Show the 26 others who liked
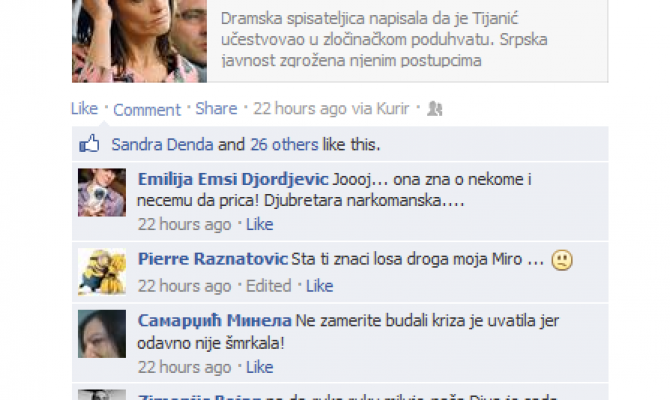This screenshot has width=670, height=400. tap(284, 144)
